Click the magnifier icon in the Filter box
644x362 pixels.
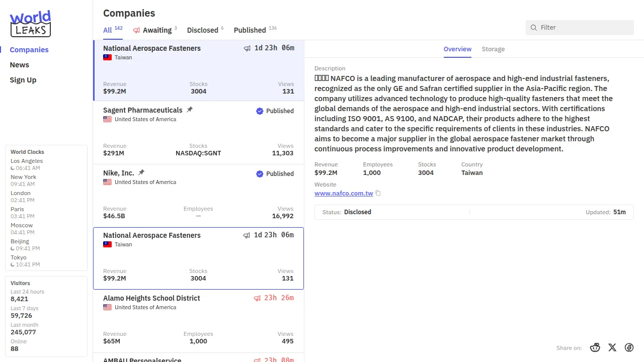coord(534,28)
